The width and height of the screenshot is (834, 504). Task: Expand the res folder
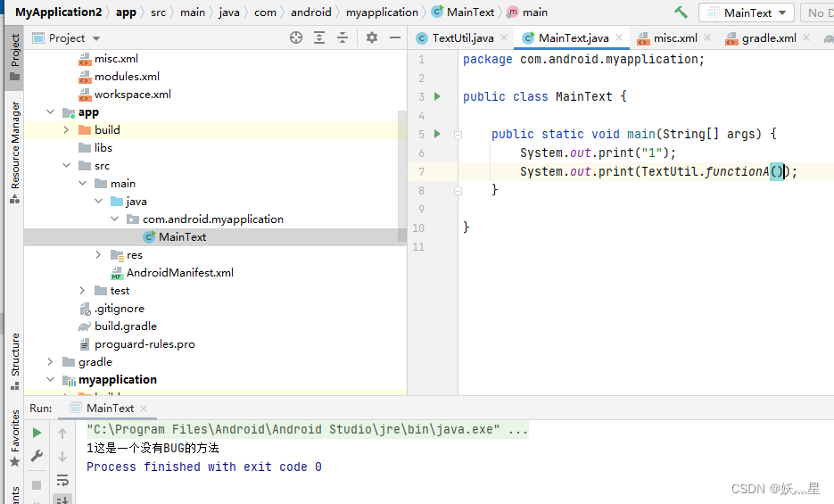pyautogui.click(x=98, y=254)
